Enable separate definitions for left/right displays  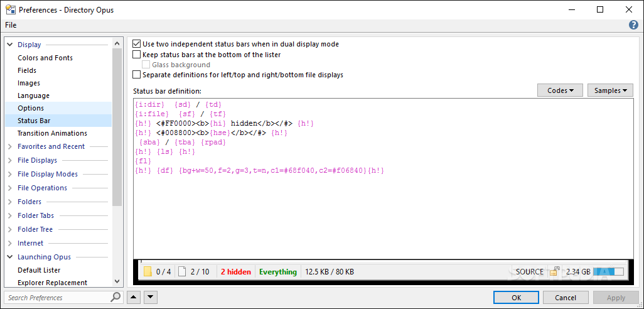coord(136,75)
